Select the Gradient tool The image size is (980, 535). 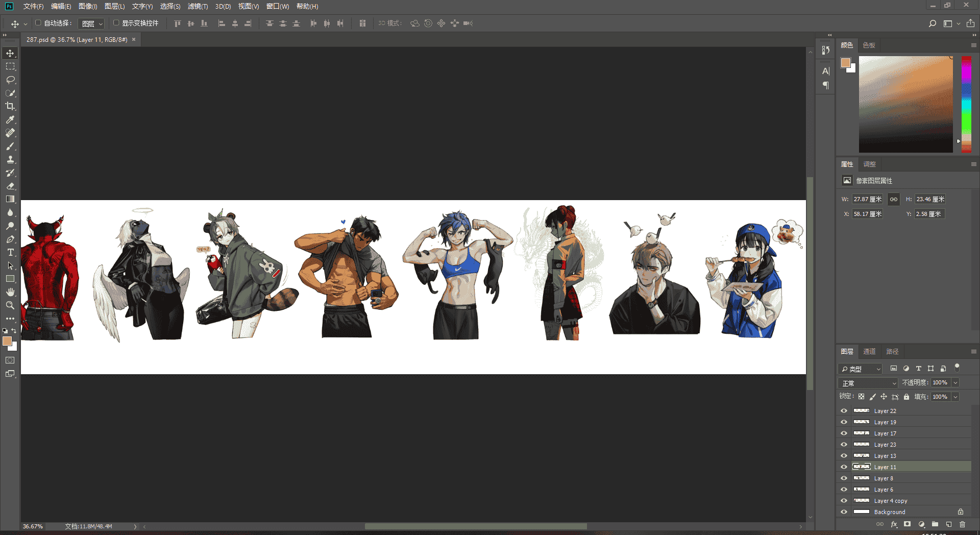10,199
